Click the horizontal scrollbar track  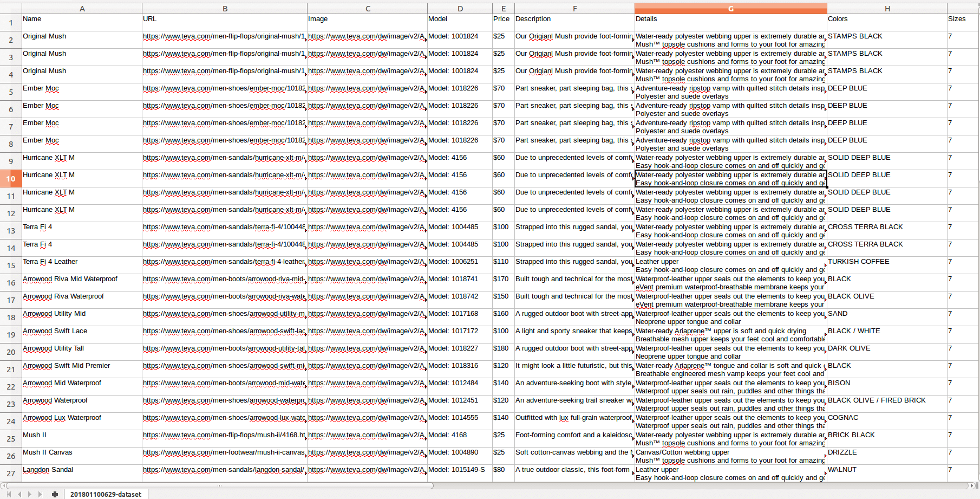tap(650, 485)
